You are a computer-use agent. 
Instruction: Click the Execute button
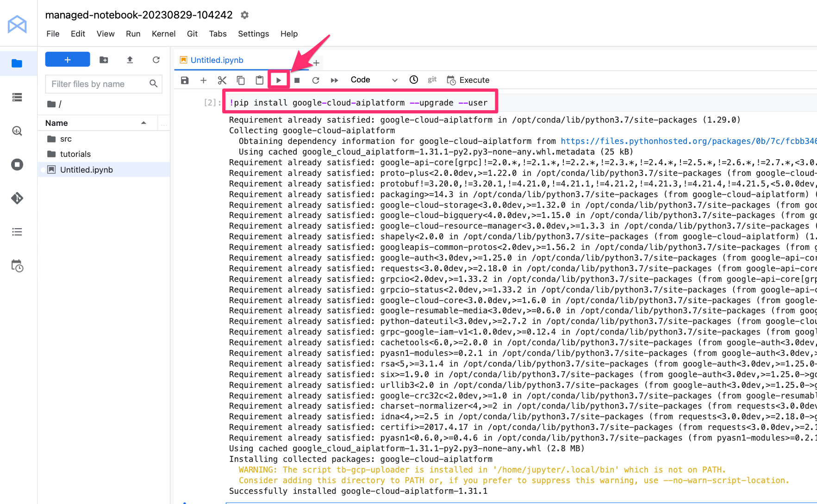click(x=468, y=80)
